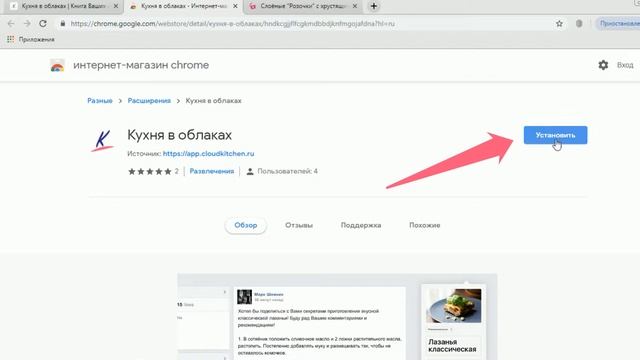Click the extension icon next to the bookmark star

[x=579, y=24]
